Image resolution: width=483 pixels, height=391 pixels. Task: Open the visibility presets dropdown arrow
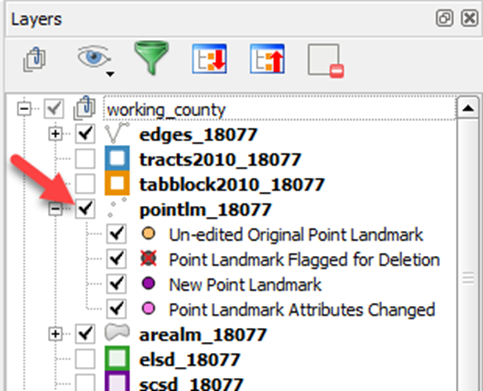110,74
